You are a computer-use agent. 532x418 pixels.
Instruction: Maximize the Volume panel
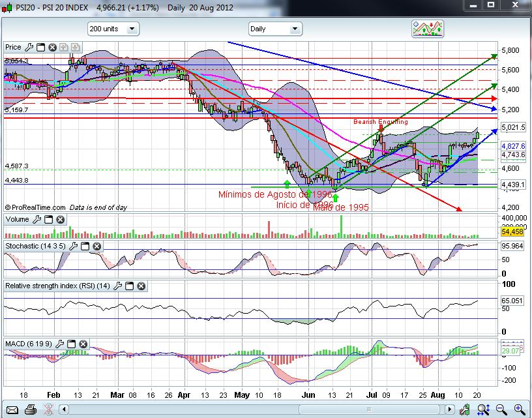(x=48, y=220)
